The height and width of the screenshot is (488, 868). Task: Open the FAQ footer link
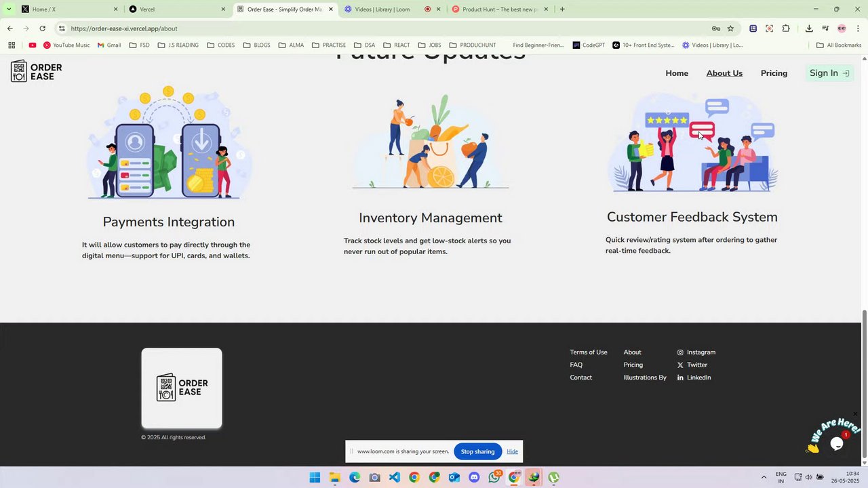pyautogui.click(x=576, y=365)
